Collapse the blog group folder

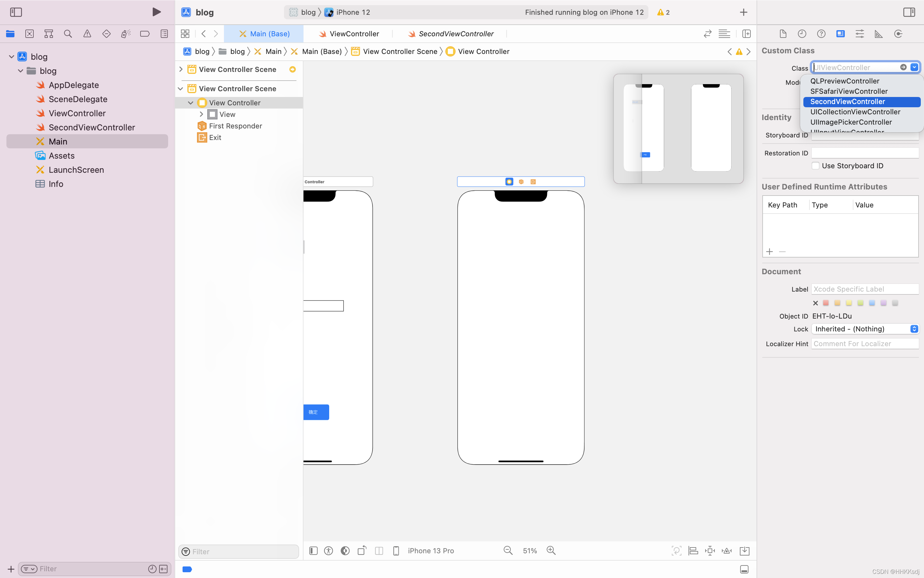pos(21,71)
